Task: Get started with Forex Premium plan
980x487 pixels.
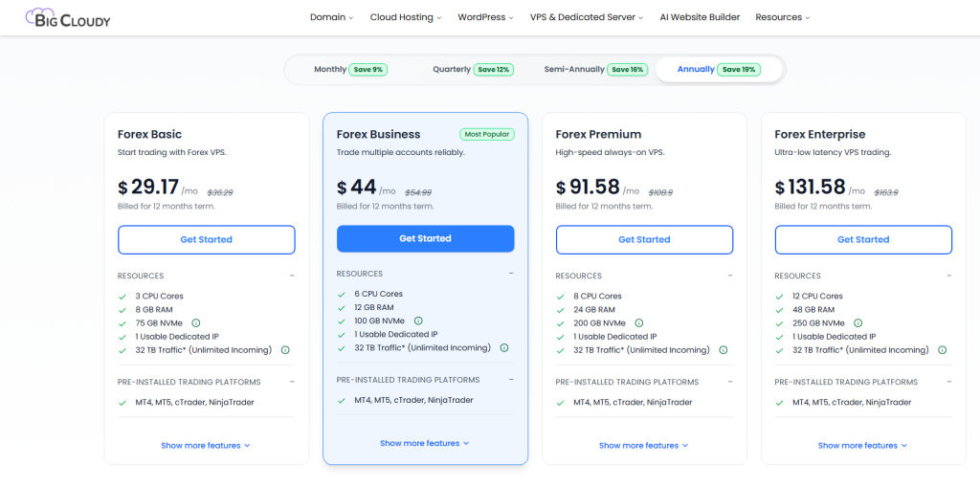Action: 644,239
